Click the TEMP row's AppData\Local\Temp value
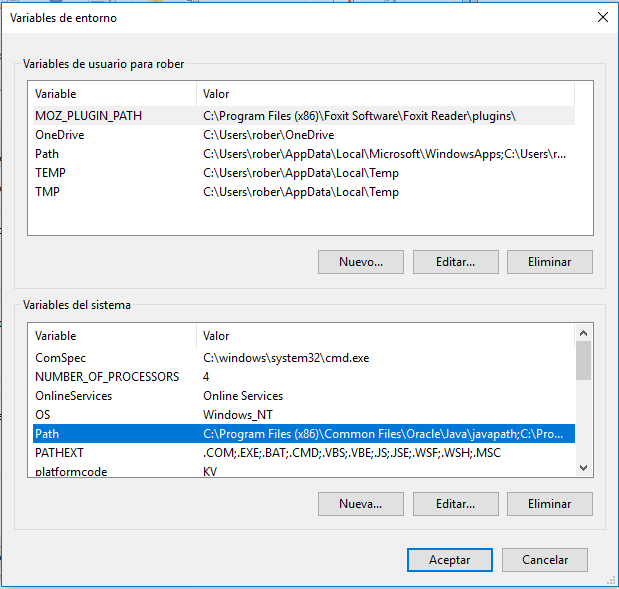 [x=301, y=173]
